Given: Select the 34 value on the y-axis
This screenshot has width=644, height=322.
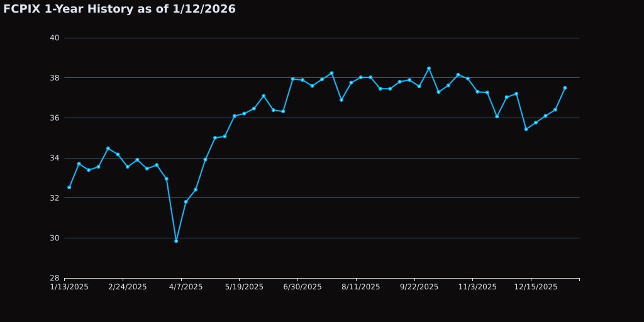Looking at the screenshot, I should pos(55,158).
